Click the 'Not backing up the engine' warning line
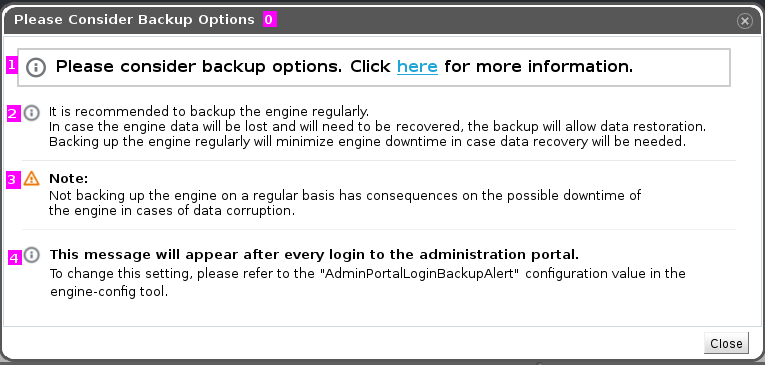The image size is (766, 366). (x=345, y=195)
